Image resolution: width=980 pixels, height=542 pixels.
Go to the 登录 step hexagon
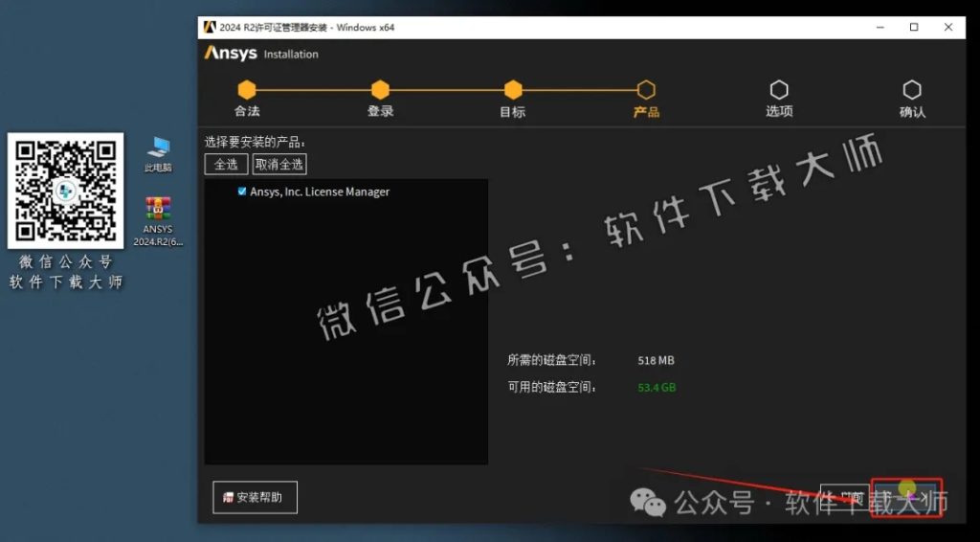[x=380, y=90]
